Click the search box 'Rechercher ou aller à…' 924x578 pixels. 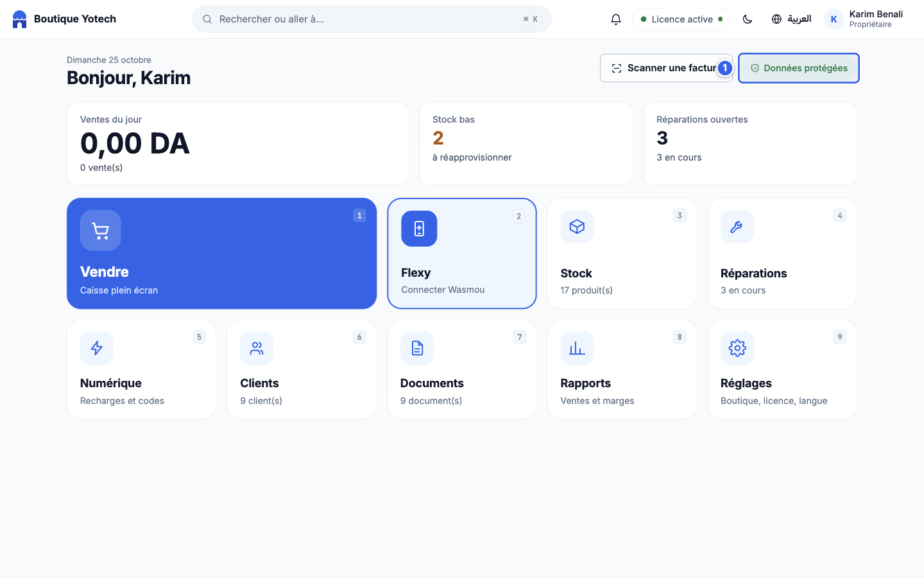tap(372, 19)
